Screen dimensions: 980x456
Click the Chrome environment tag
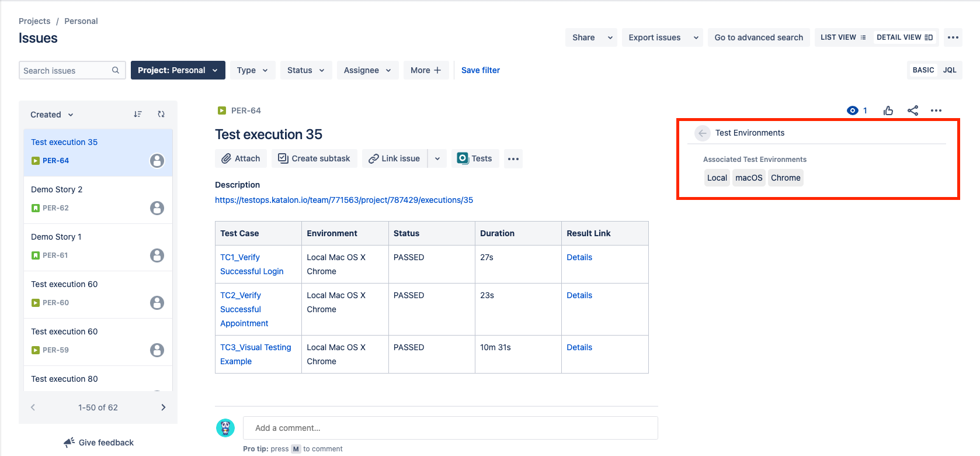786,178
